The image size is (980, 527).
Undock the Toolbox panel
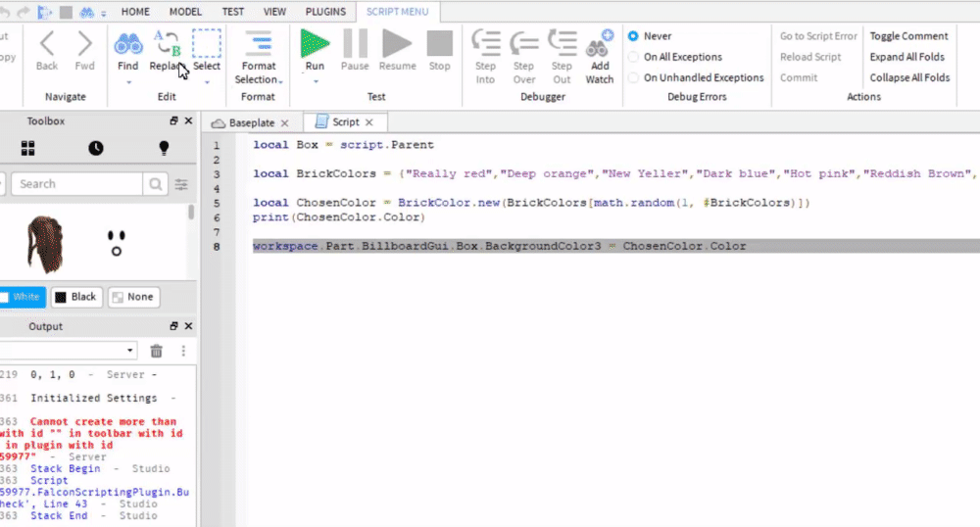[173, 120]
